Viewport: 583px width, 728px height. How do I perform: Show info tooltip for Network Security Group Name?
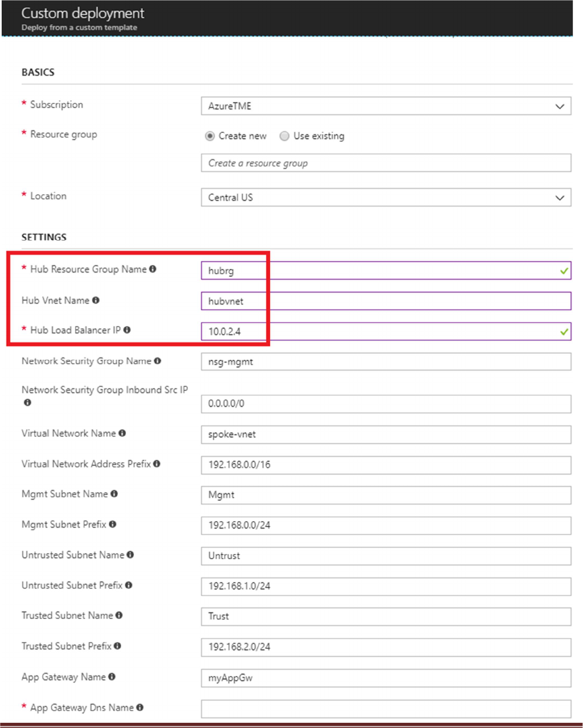157,361
